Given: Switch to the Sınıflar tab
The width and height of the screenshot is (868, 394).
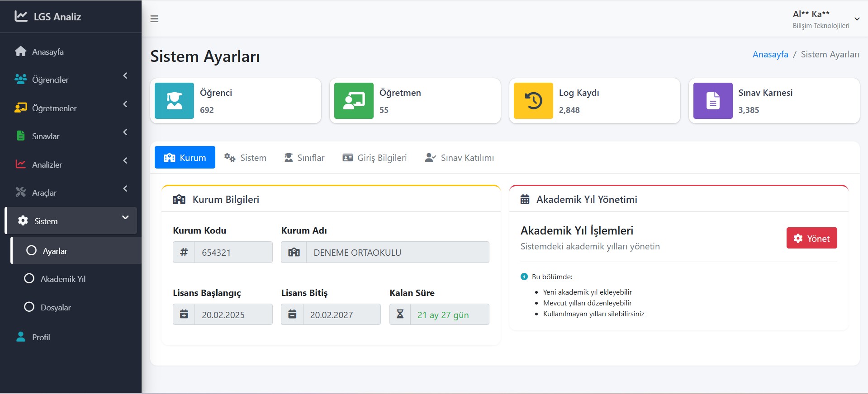Looking at the screenshot, I should click(x=304, y=158).
